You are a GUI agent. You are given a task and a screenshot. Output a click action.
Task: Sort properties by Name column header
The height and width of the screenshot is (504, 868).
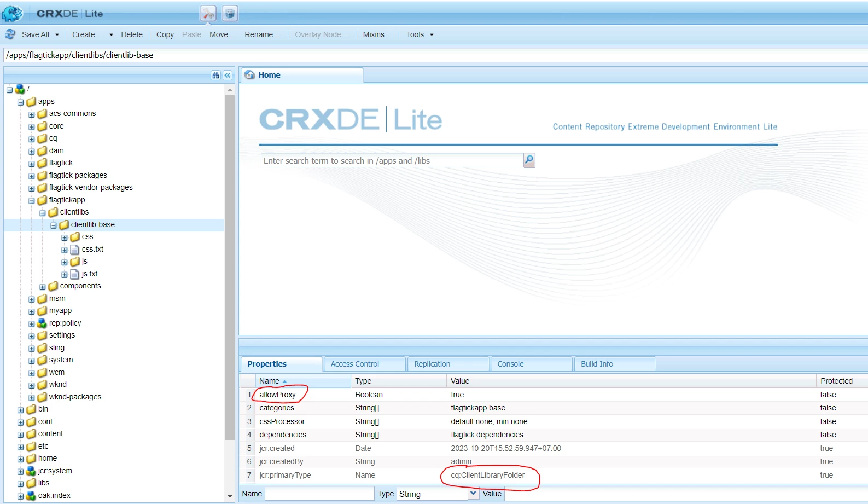(303, 381)
